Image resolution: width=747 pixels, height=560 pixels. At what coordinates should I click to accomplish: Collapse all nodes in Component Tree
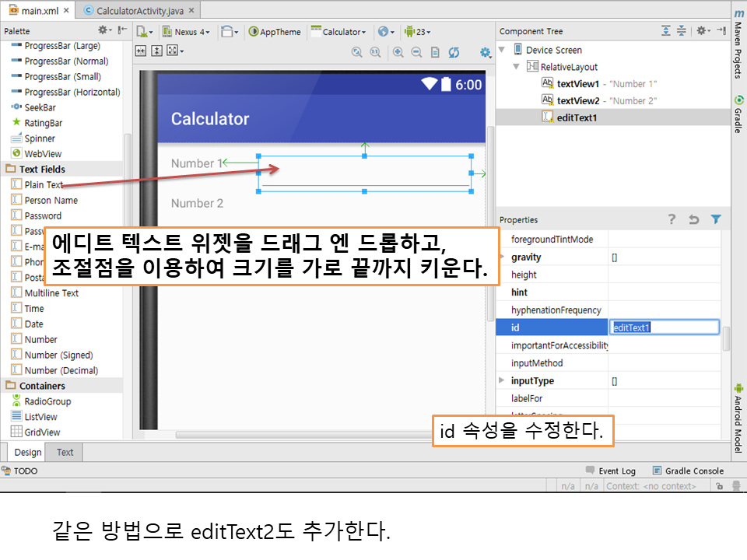(x=682, y=31)
